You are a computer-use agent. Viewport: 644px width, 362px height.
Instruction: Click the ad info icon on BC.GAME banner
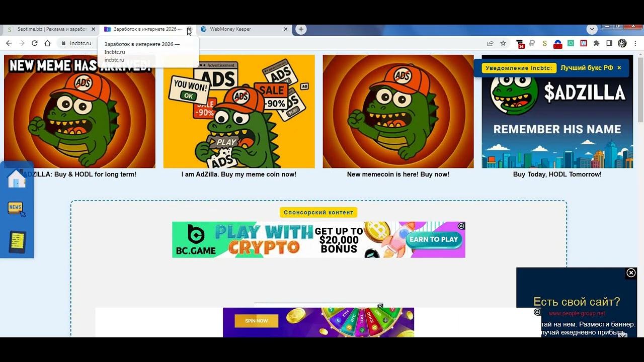pyautogui.click(x=461, y=226)
